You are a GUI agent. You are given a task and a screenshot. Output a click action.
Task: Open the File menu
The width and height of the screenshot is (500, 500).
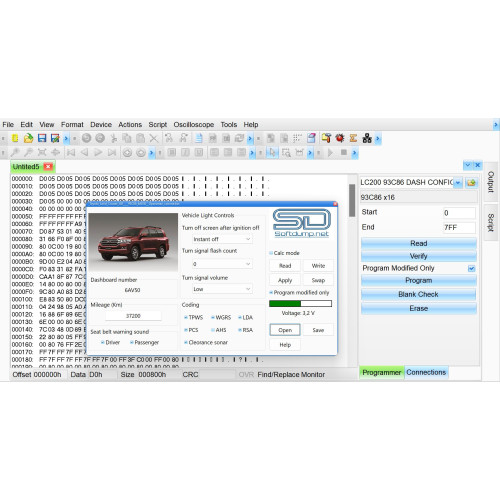click(x=8, y=125)
